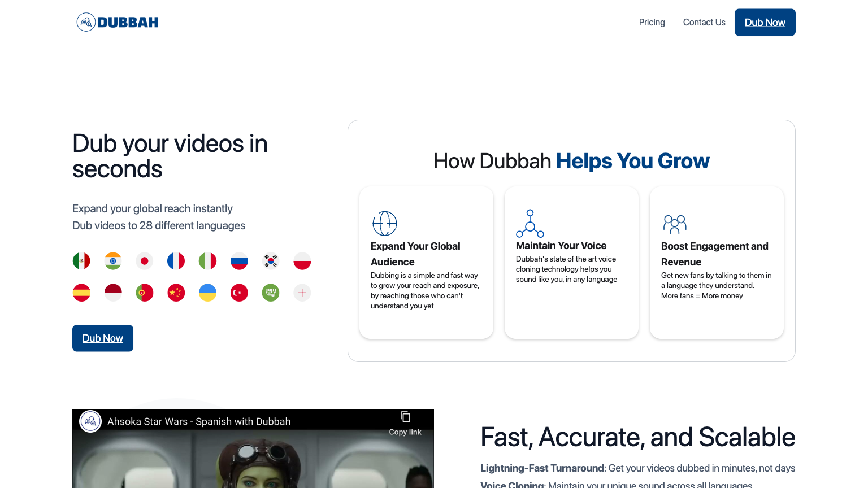Click the Dub Now button in the navbar
Viewport: 868px width, 488px height.
coord(765,22)
